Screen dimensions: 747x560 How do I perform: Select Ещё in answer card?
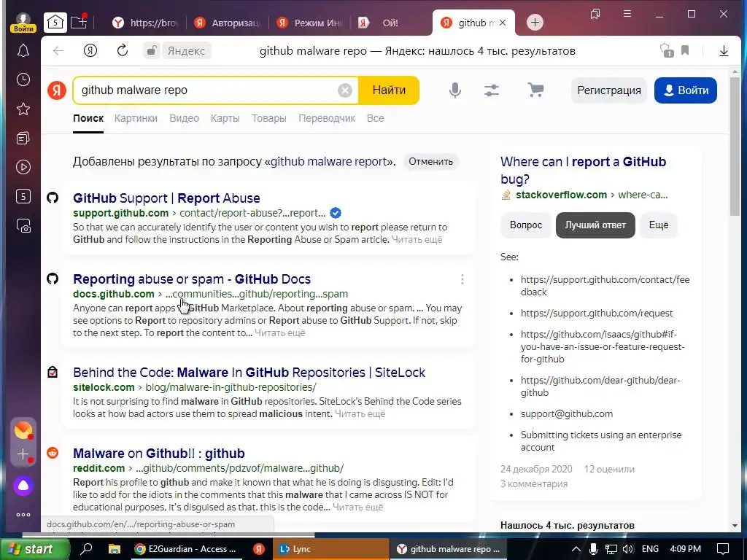point(659,225)
